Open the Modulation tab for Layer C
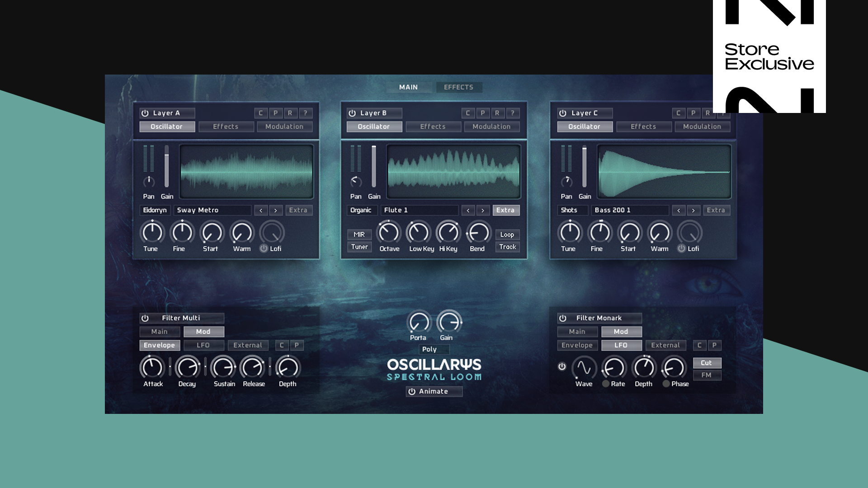This screenshot has height=488, width=868. tap(702, 127)
